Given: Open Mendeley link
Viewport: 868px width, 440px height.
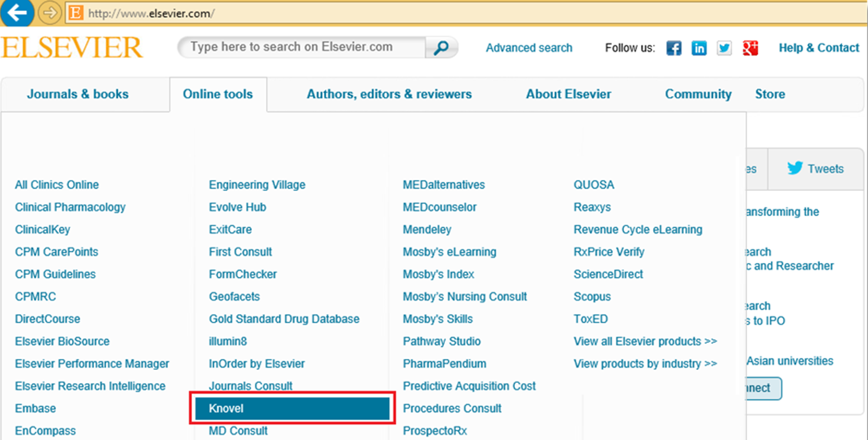Looking at the screenshot, I should [x=427, y=230].
